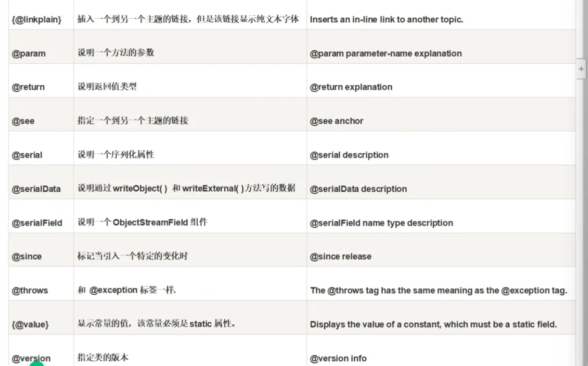The height and width of the screenshot is (366, 588).
Task: Click the @see tag name cell
Action: 23,121
